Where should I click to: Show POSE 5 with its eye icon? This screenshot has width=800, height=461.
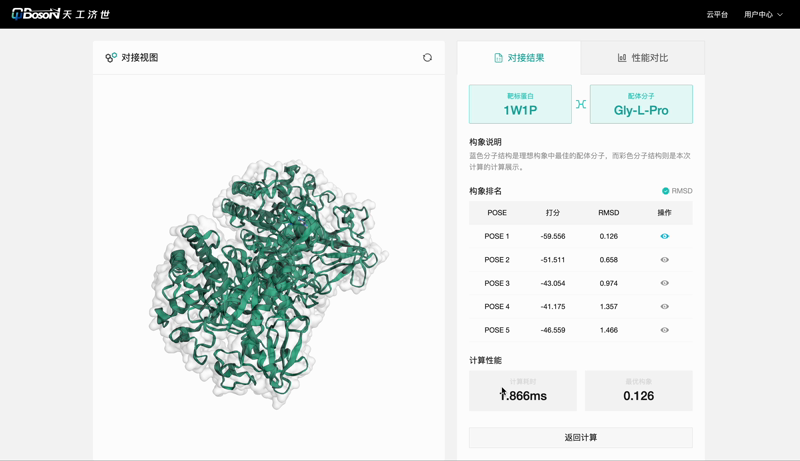coord(664,330)
